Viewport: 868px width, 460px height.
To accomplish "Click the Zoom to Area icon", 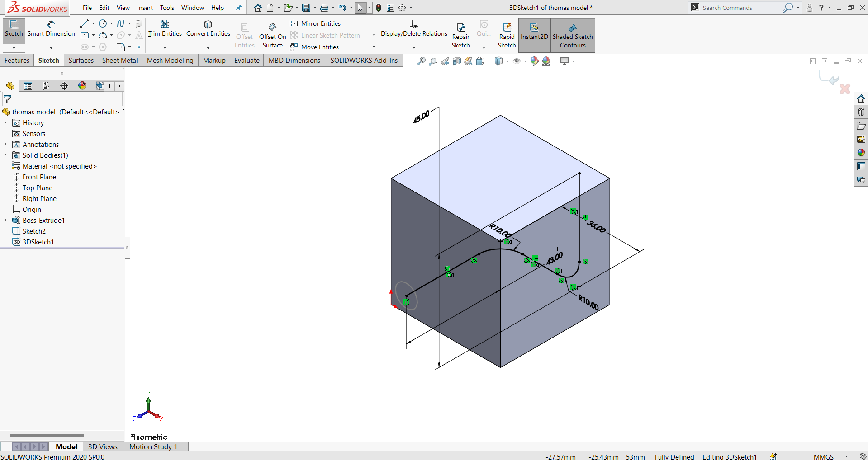I will (x=433, y=61).
